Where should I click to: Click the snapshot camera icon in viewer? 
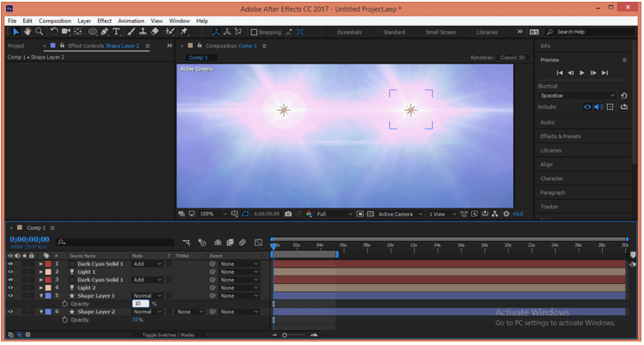click(x=288, y=214)
